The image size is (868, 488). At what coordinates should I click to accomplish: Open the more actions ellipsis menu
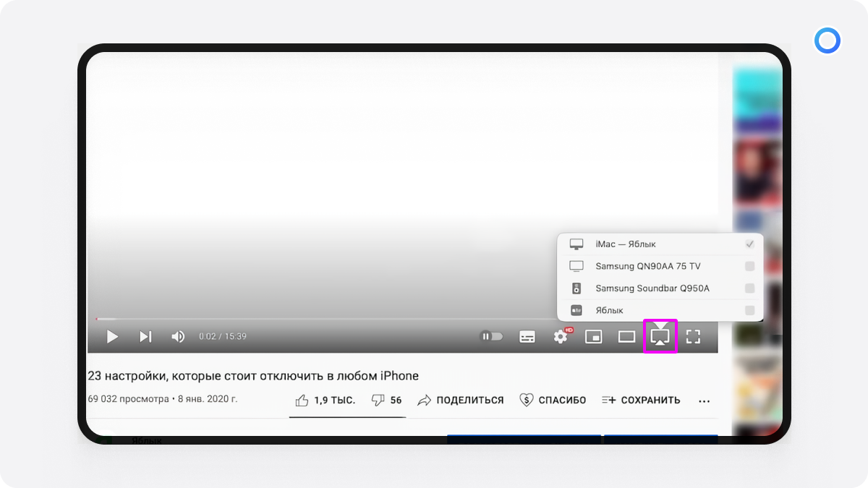tap(704, 401)
